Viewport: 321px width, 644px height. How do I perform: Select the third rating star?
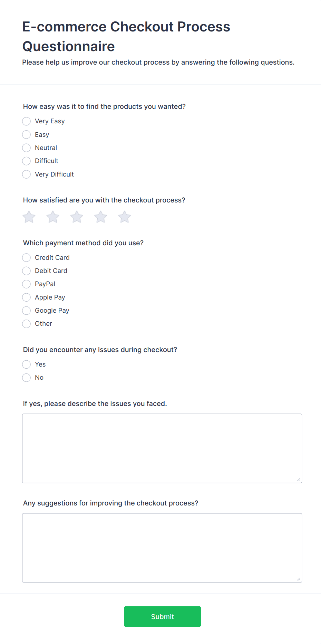click(x=77, y=217)
